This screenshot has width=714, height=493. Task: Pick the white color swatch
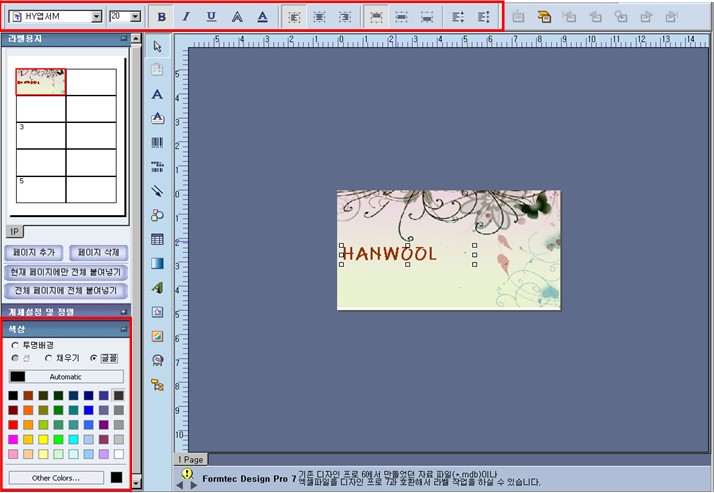(x=118, y=454)
